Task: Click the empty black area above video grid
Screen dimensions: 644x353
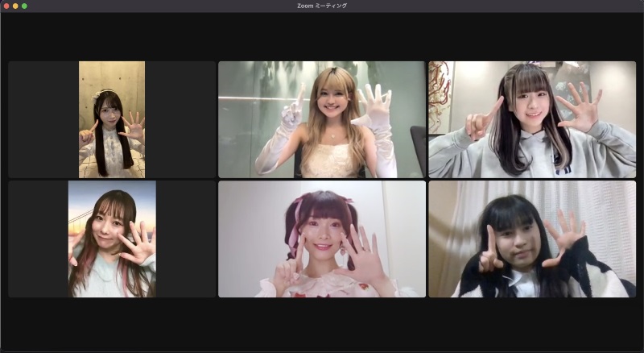Action: click(322, 36)
